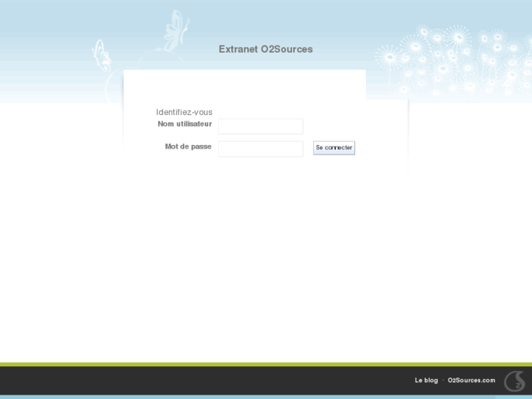The height and width of the screenshot is (399, 532).
Task: Select the Extranet O2Sources page title
Action: (266, 49)
